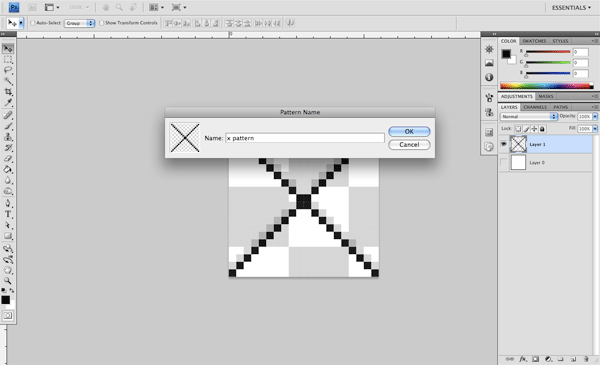Select the 3D Orbit camera tool
Image resolution: width=600 pixels, height=365 pixels.
pyautogui.click(x=8, y=260)
